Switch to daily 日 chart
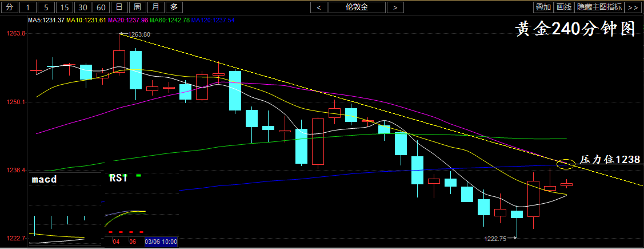The image size is (644, 249). pyautogui.click(x=119, y=7)
